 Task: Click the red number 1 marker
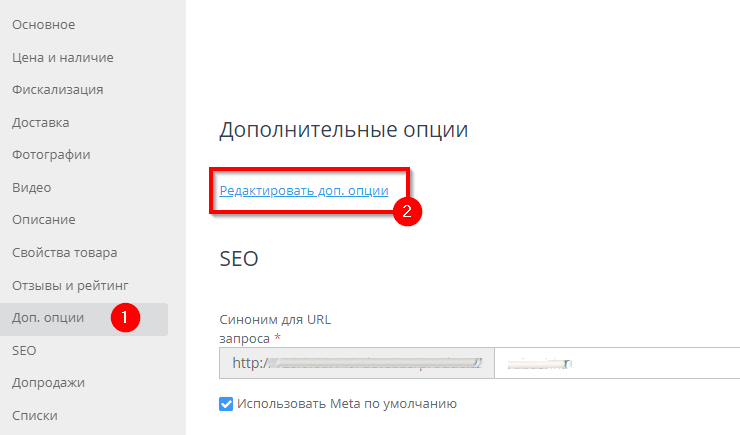click(124, 319)
